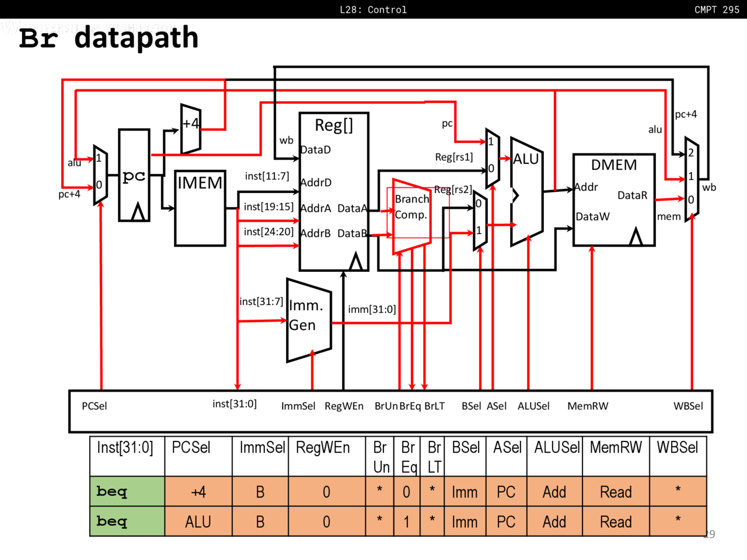Select the IMEM instruction memory block
747x560 pixels.
[200, 208]
